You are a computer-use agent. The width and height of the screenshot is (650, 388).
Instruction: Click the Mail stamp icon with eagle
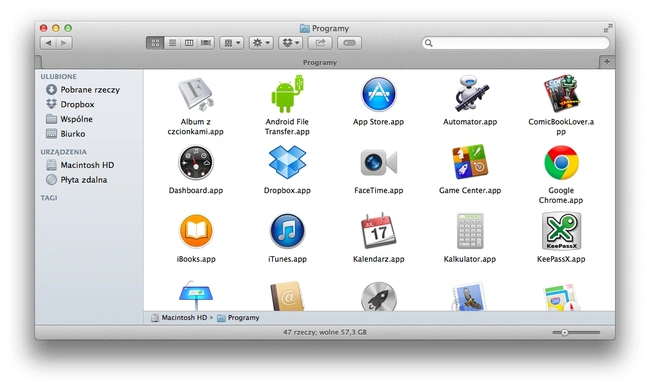469,296
